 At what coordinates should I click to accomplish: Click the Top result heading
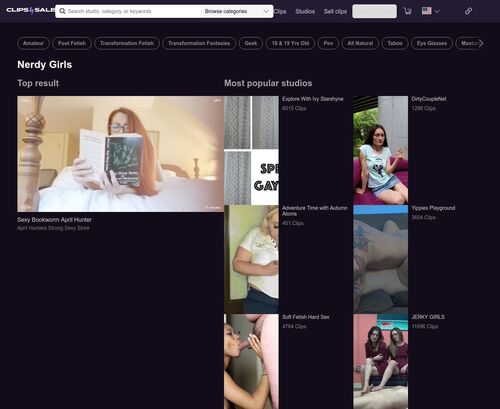[38, 83]
